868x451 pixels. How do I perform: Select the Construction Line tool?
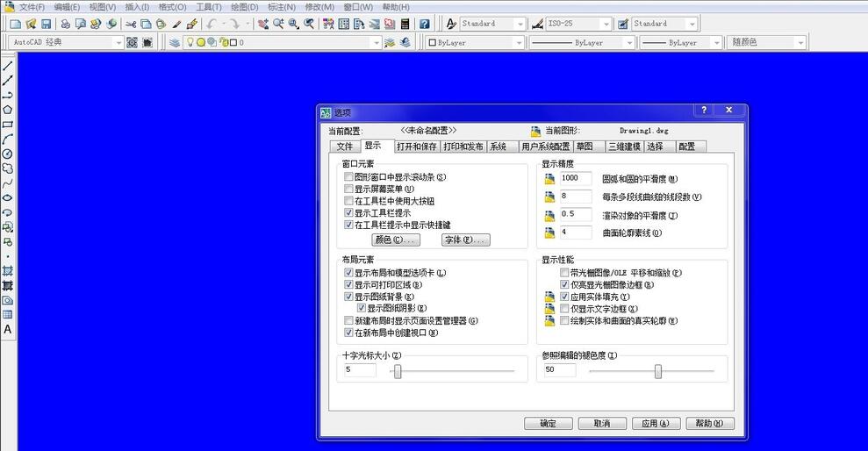point(8,81)
